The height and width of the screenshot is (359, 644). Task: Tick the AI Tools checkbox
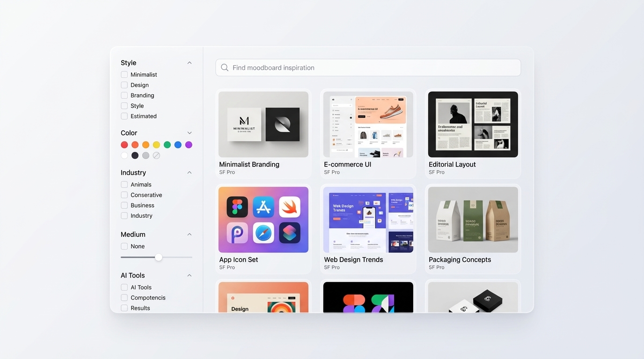124,287
